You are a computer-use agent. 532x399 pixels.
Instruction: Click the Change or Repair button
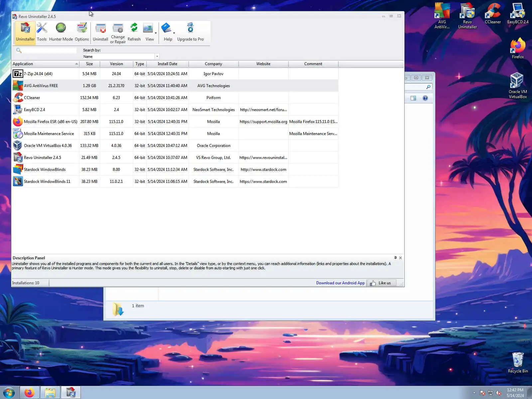pyautogui.click(x=118, y=34)
